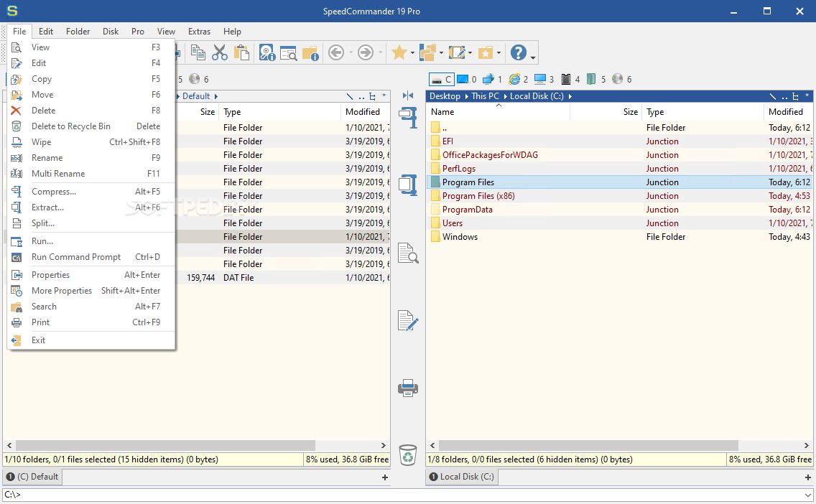Click the compress clamp icon in middle bar
816x504 pixels.
[x=408, y=118]
